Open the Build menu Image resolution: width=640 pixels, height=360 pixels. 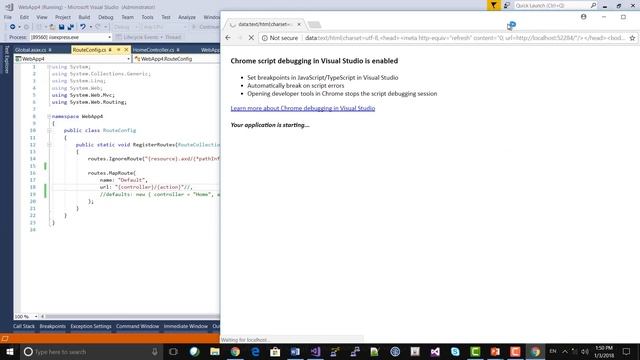84,17
